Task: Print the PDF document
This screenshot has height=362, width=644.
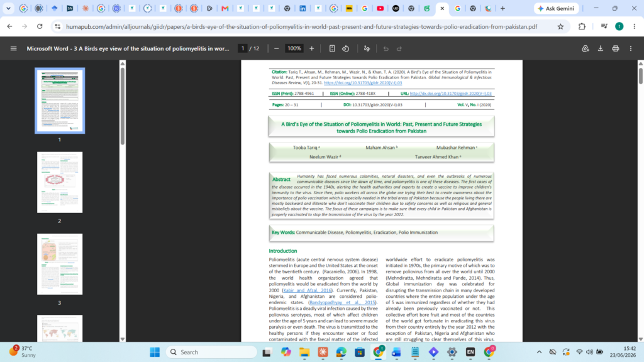Action: [615, 48]
